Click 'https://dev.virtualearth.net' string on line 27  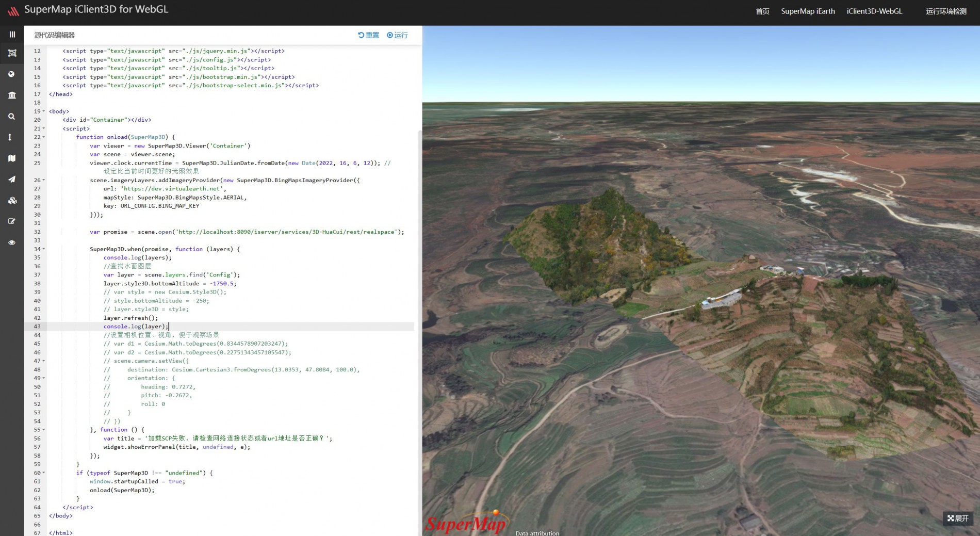click(172, 189)
